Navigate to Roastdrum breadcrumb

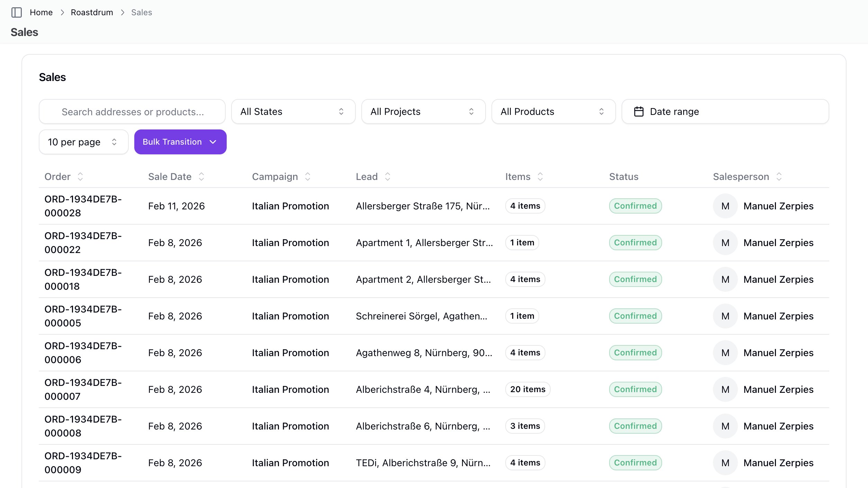coord(92,12)
